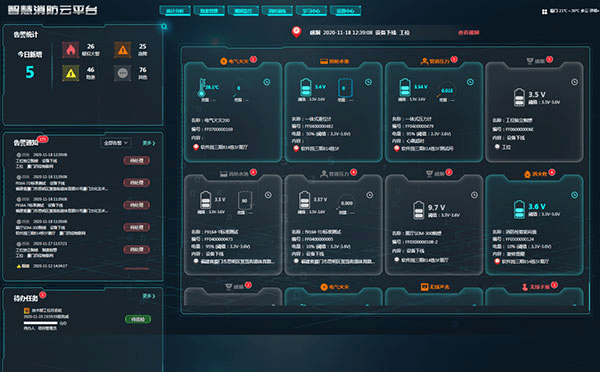Viewport: 600px width, 372px height.
Task: Click the grid icon beside the weather info
Action: click(x=544, y=12)
